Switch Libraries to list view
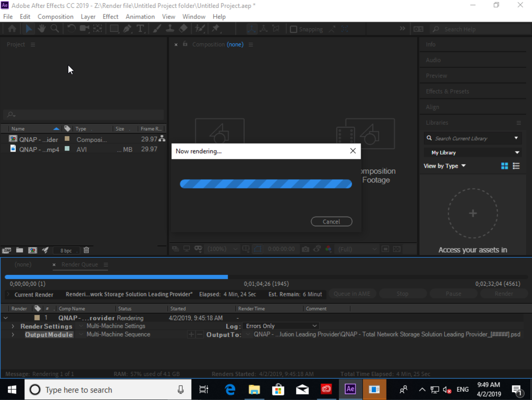 point(516,166)
